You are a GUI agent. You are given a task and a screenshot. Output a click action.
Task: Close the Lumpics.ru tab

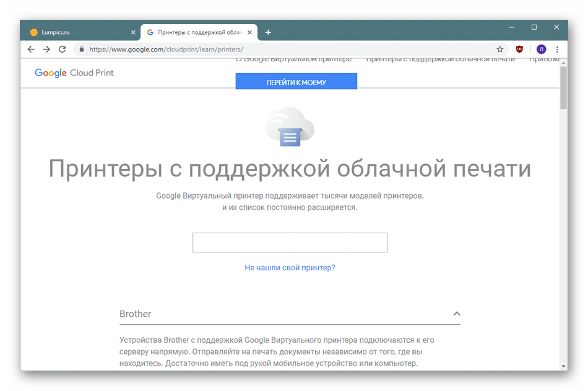pos(133,32)
